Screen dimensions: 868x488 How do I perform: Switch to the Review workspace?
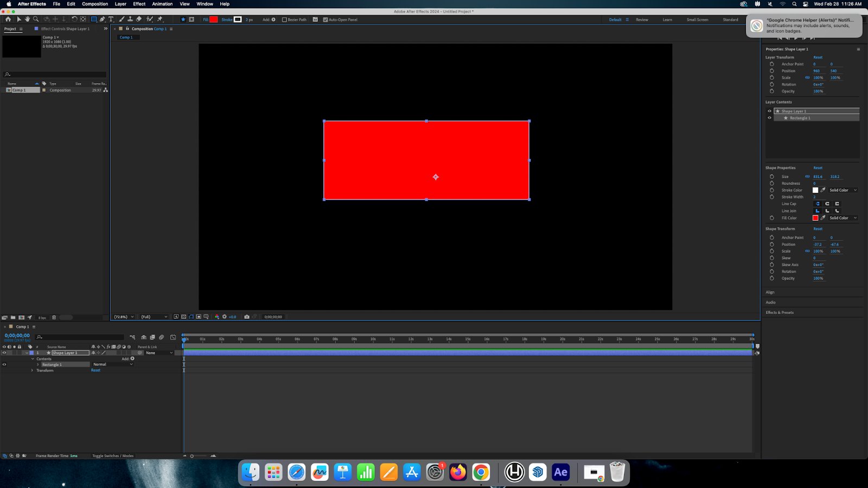coord(642,20)
